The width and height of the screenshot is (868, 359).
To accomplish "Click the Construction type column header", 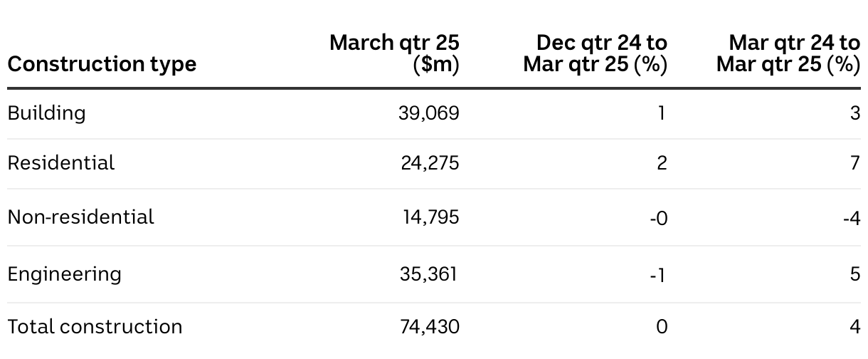I will [102, 65].
